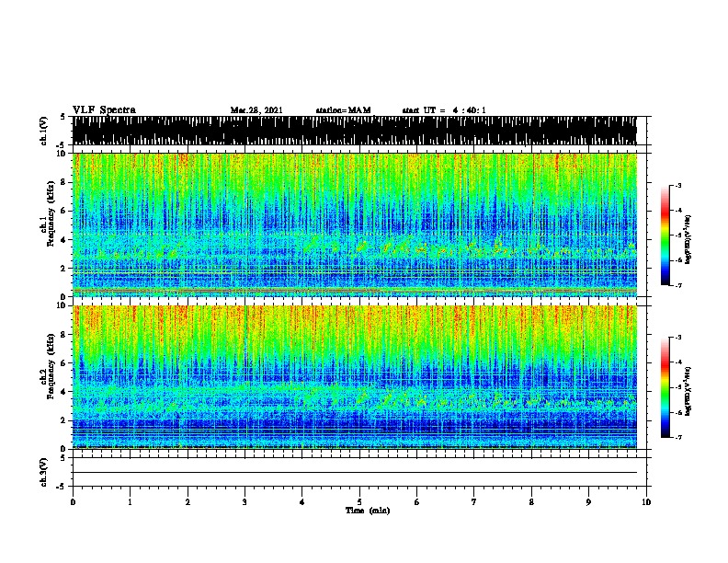Click the ch.1 spectrogram color scale bar
This screenshot has height=563, width=728.
665,236
